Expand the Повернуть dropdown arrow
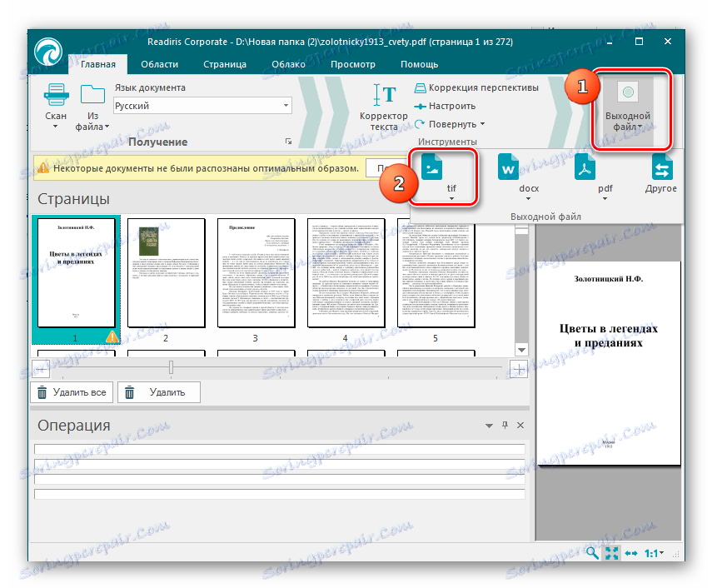The height and width of the screenshot is (588, 712). pyautogui.click(x=482, y=123)
